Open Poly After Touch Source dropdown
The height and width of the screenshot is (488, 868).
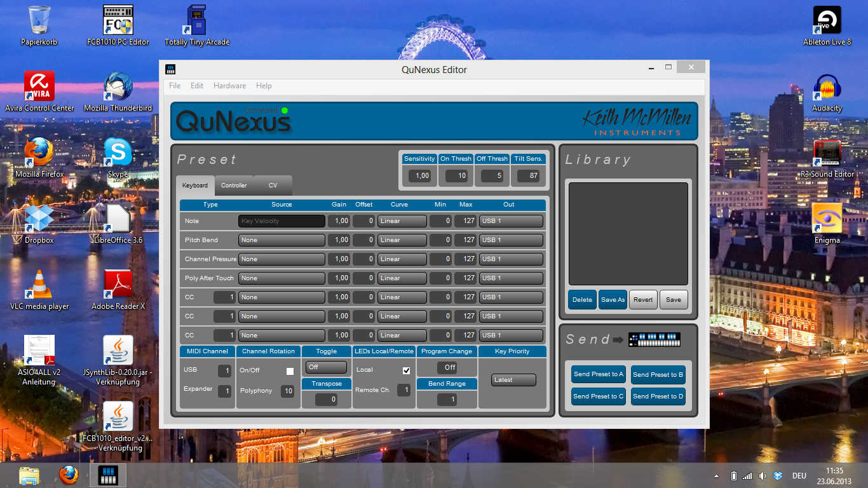click(281, 278)
